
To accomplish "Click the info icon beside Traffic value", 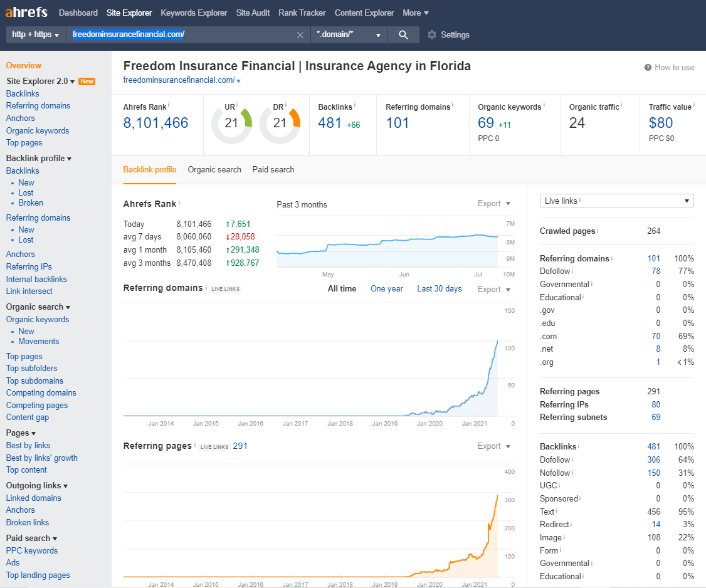I will (x=694, y=105).
